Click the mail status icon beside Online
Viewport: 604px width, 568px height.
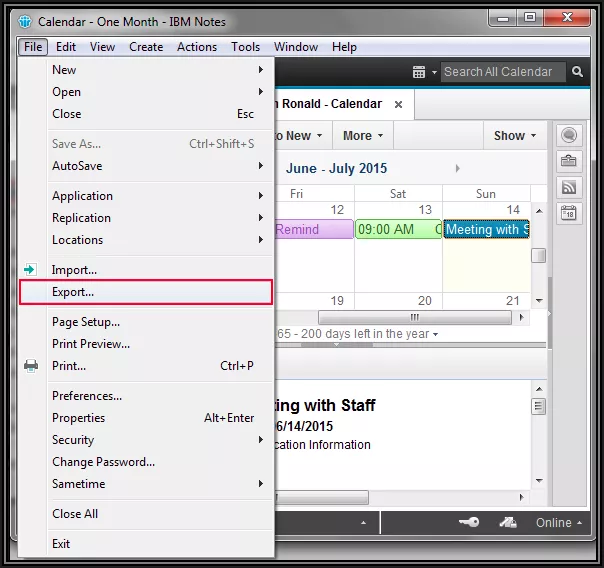(508, 522)
